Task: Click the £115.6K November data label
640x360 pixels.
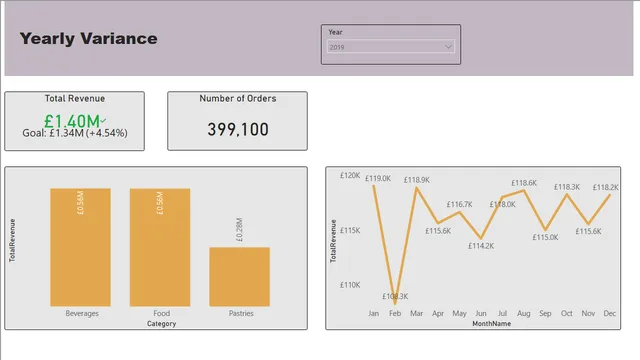Action: [x=589, y=231]
